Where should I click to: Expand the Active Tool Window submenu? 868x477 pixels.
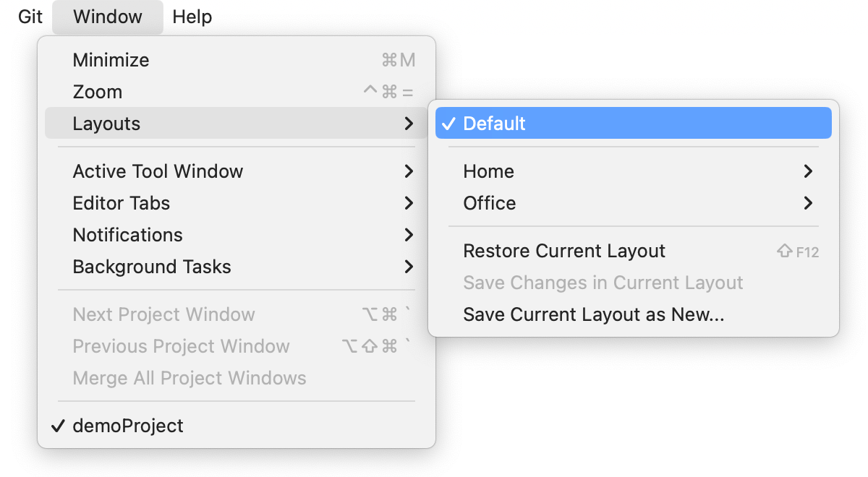(158, 171)
